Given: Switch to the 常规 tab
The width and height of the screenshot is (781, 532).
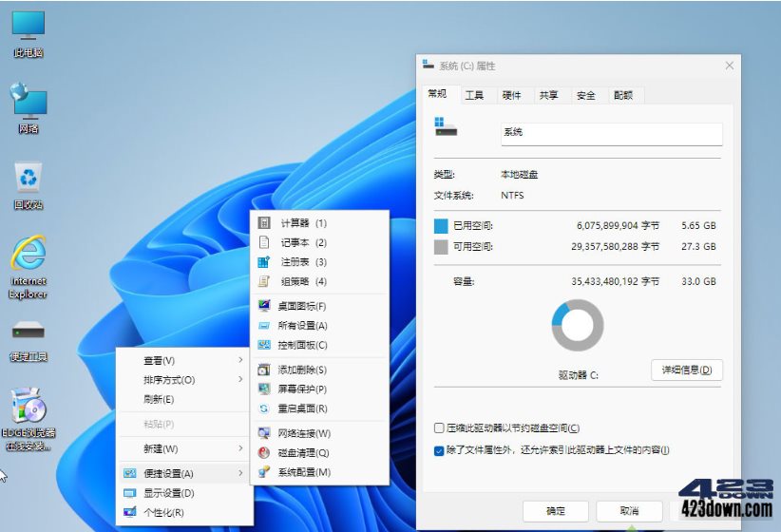Looking at the screenshot, I should coord(437,94).
